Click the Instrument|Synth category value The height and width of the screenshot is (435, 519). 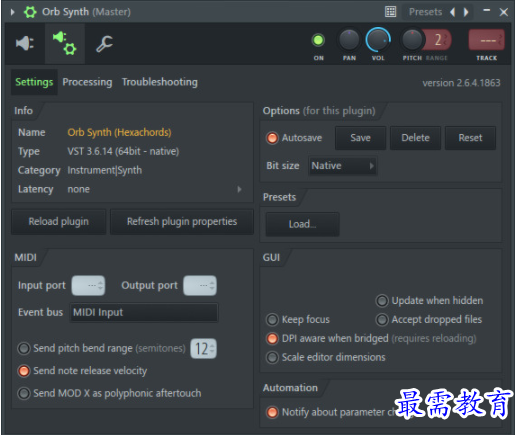point(105,170)
